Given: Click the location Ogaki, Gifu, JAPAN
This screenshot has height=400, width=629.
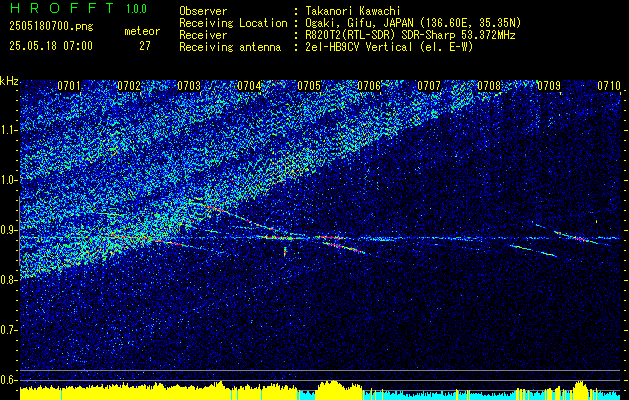Looking at the screenshot, I should (x=359, y=23).
